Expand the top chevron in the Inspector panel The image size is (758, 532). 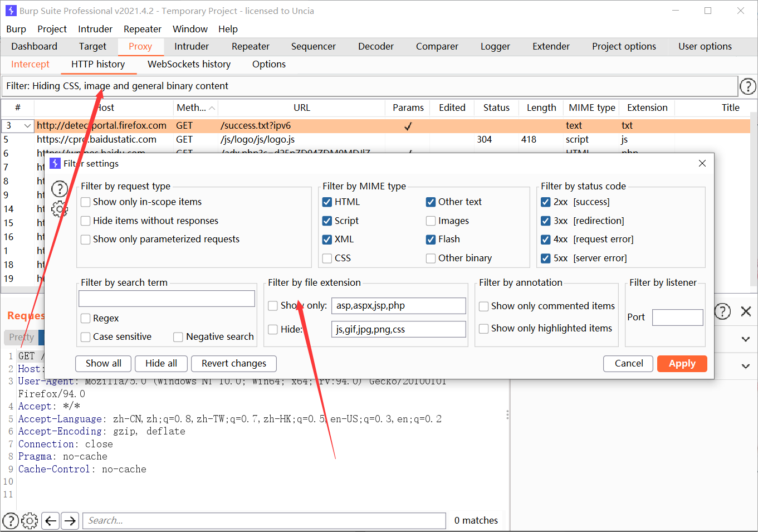[x=745, y=339]
